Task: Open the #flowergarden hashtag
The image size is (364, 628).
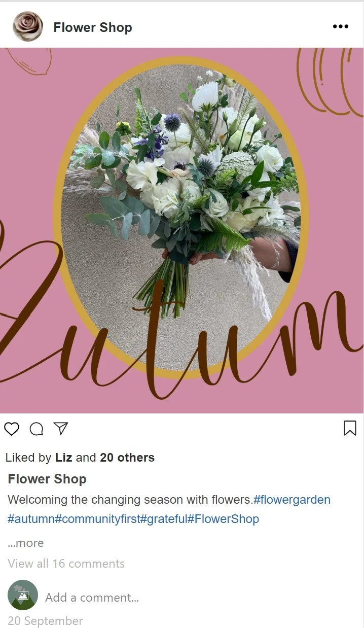Action: click(x=292, y=500)
